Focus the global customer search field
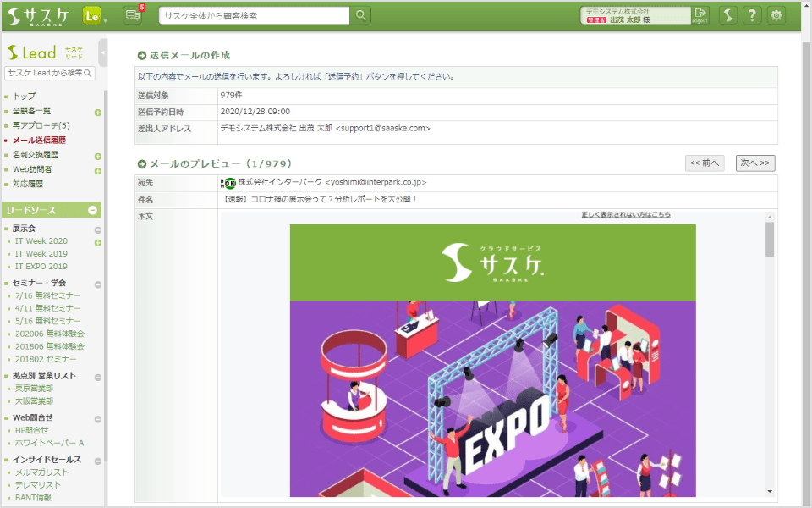The image size is (812, 508). click(x=255, y=15)
